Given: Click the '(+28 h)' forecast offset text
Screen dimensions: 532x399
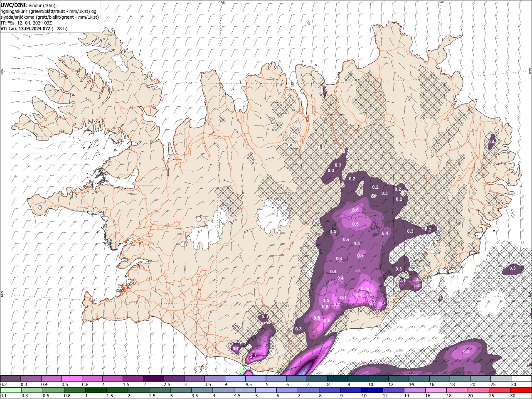Looking at the screenshot, I should pyautogui.click(x=59, y=29).
